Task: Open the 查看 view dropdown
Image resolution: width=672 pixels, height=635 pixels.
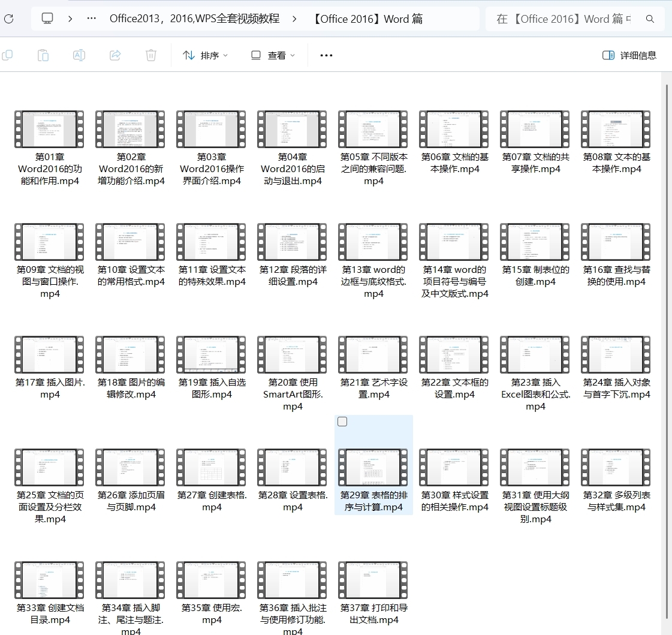Action: [273, 55]
